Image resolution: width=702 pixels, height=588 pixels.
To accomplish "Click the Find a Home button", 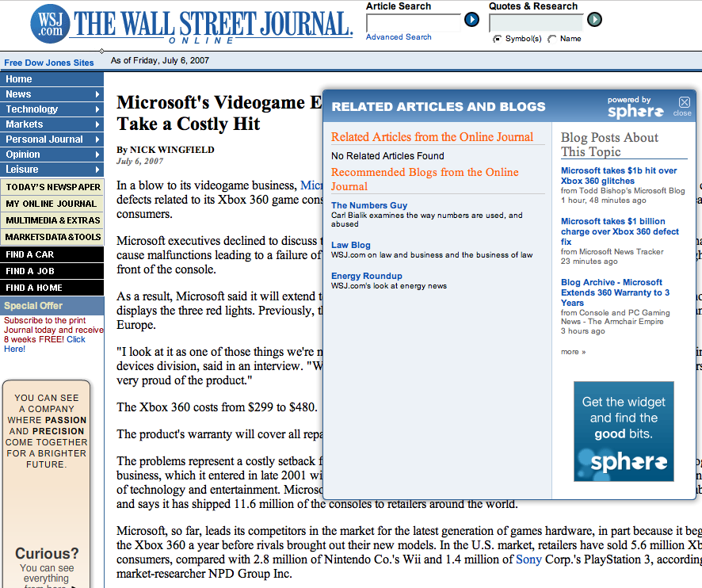I will [52, 288].
